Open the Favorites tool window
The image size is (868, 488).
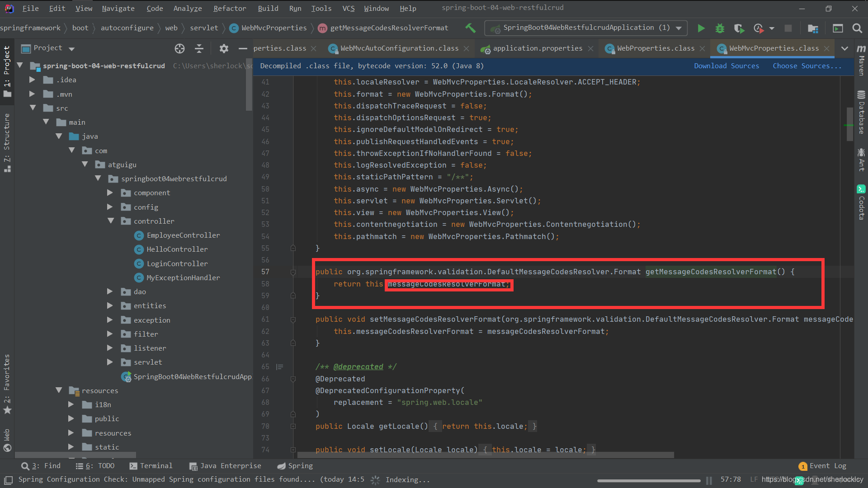7,384
